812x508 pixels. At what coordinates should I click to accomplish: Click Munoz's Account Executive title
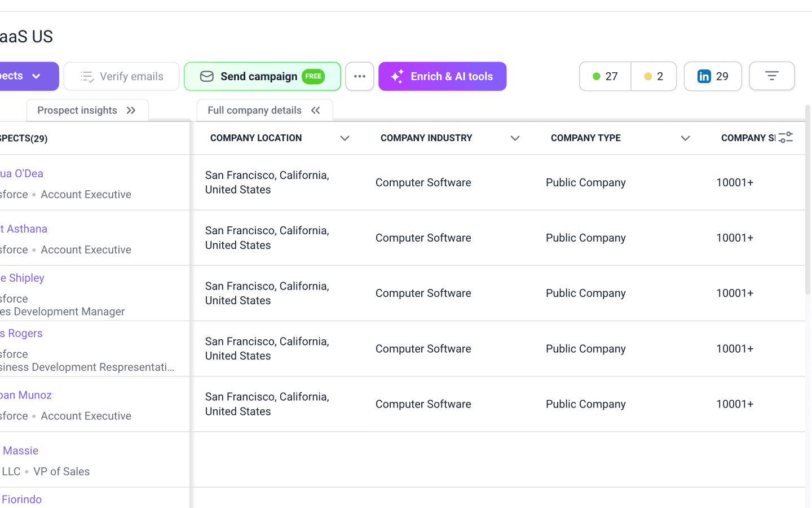pos(86,416)
